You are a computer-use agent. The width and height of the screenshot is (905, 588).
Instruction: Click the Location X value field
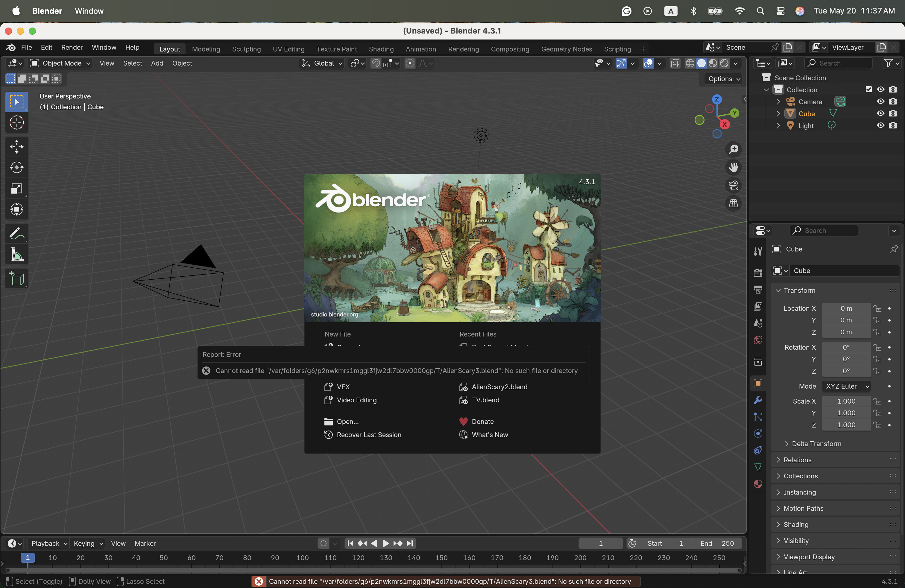coord(846,308)
